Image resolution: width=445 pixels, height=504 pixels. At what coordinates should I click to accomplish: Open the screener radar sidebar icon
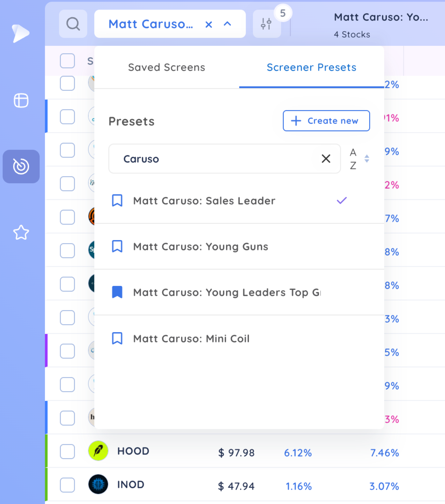(x=21, y=167)
